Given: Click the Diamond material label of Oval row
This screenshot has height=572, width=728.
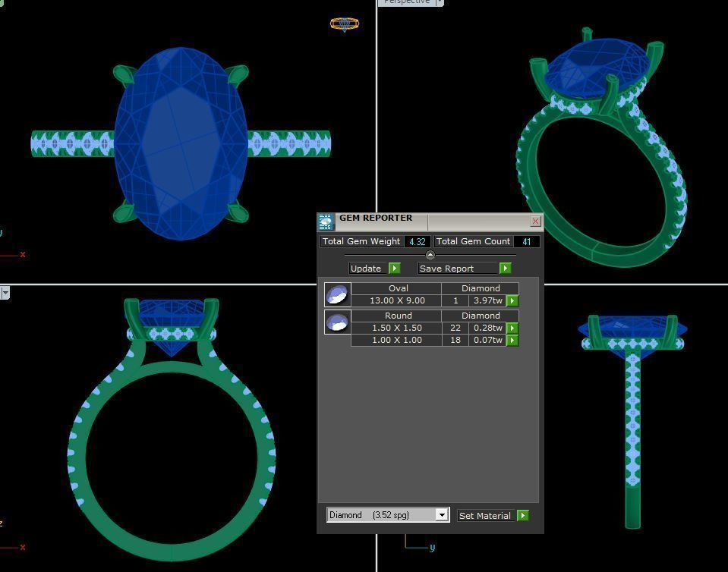Looking at the screenshot, I should click(x=481, y=288).
